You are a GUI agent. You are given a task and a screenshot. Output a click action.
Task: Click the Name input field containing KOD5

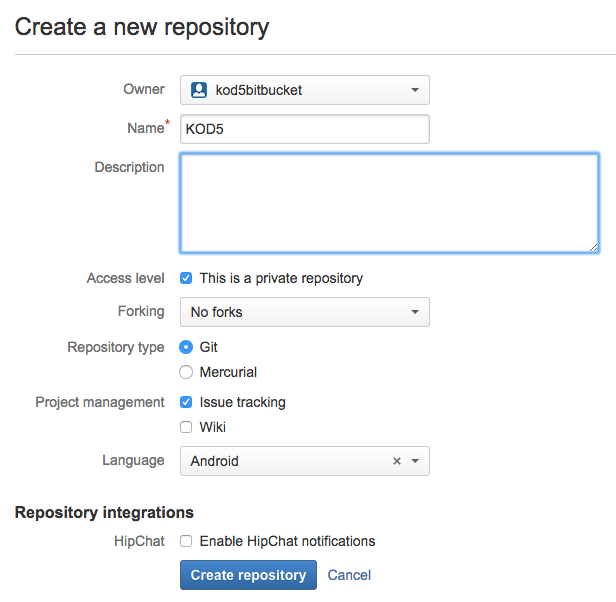pyautogui.click(x=304, y=129)
